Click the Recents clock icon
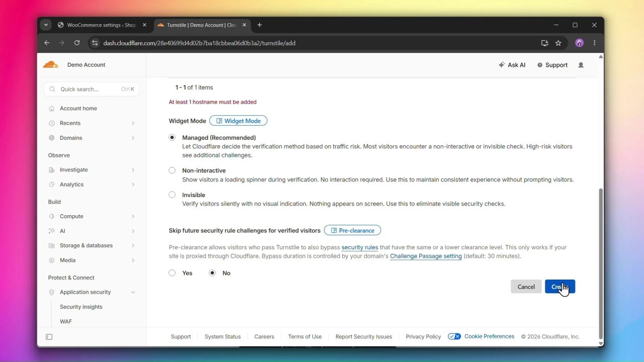644x362 pixels. [52, 123]
